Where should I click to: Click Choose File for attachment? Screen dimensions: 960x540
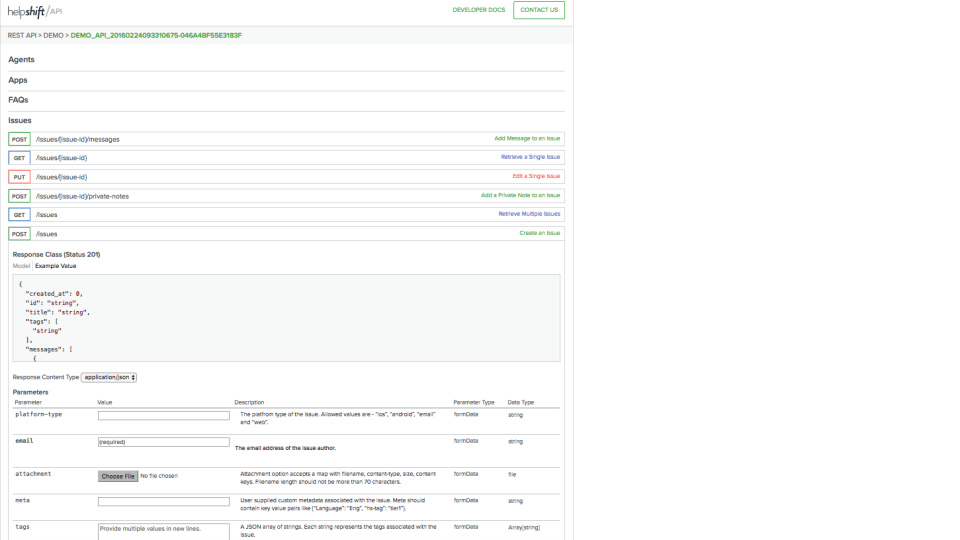point(118,476)
